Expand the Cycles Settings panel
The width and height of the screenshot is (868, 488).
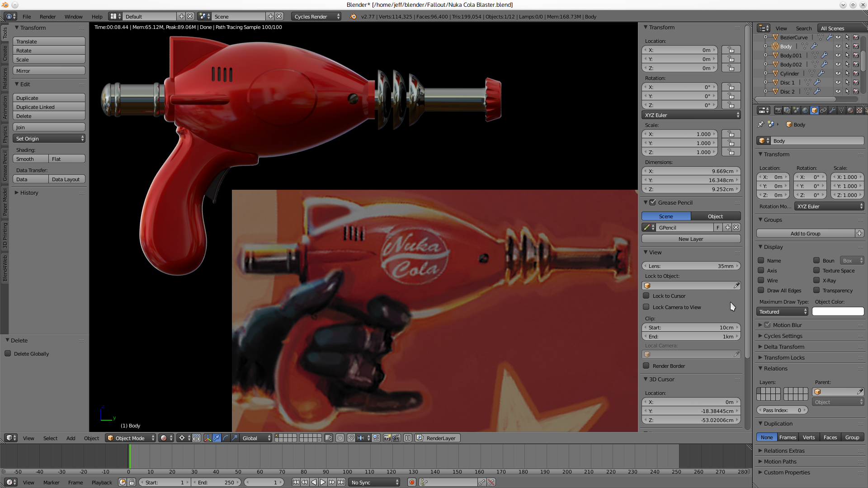[783, 336]
